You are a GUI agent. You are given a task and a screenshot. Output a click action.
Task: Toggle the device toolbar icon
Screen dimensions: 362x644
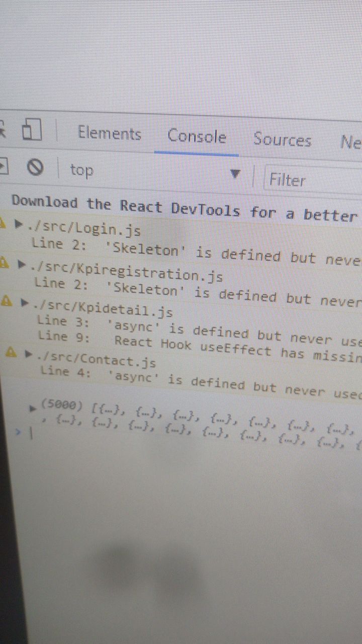[32, 129]
